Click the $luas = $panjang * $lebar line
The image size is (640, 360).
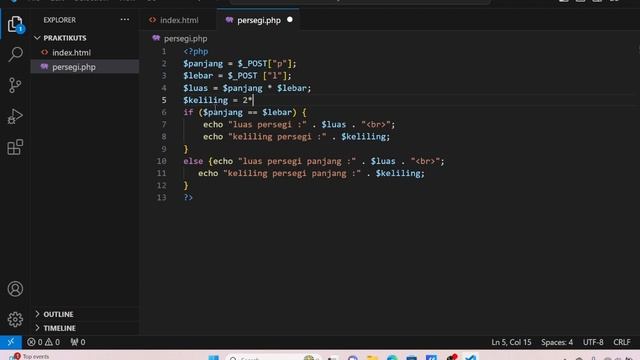pyautogui.click(x=247, y=88)
